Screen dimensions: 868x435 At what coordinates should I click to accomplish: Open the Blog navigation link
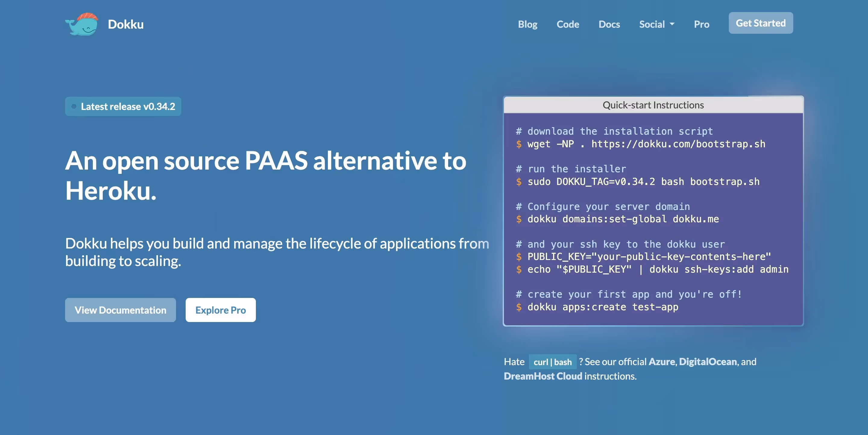[x=527, y=24]
